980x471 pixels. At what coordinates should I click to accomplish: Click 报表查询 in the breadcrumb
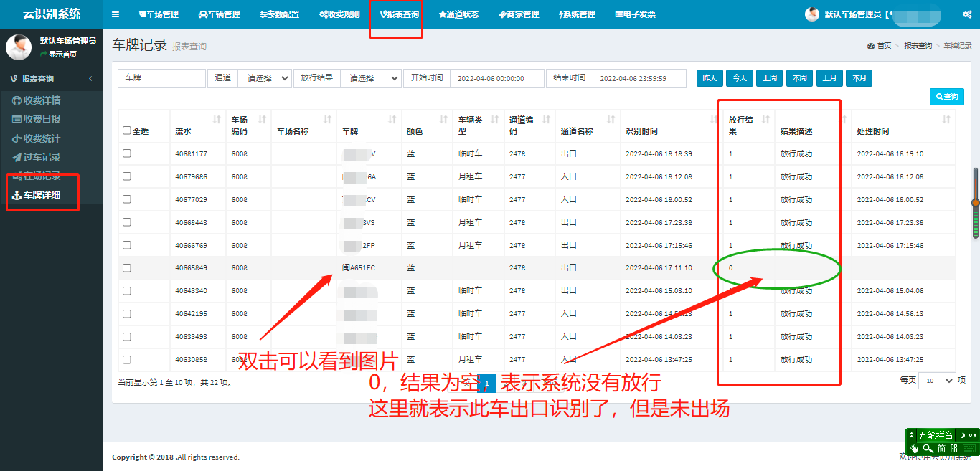point(918,45)
